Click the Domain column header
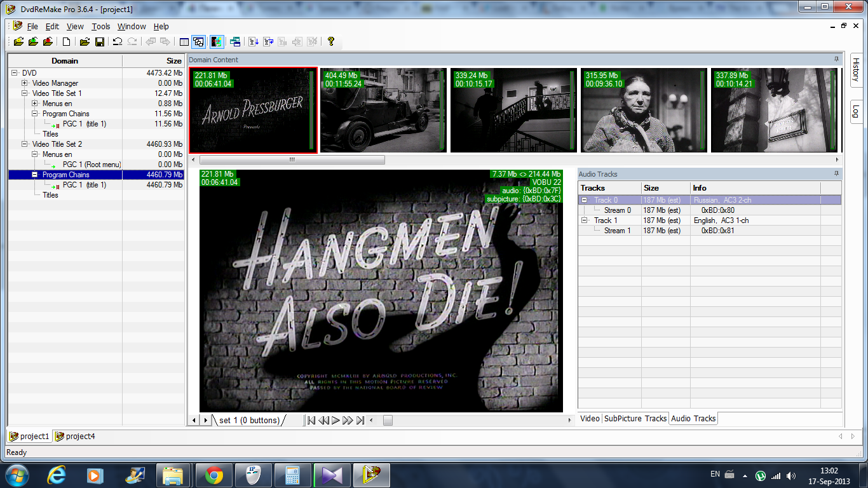 (65, 61)
